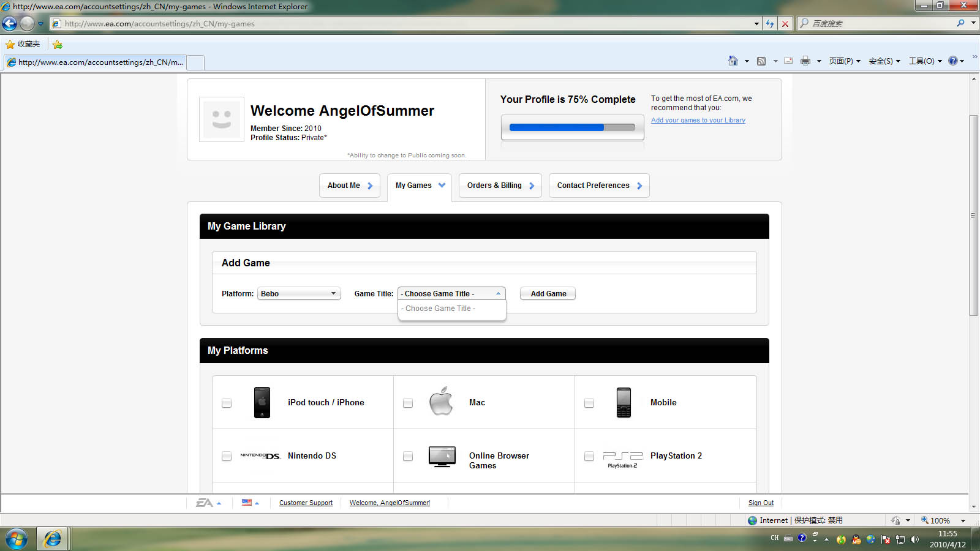Click the 'Welcome, AngelOfSummer!' link
The image size is (980, 551).
tap(390, 503)
